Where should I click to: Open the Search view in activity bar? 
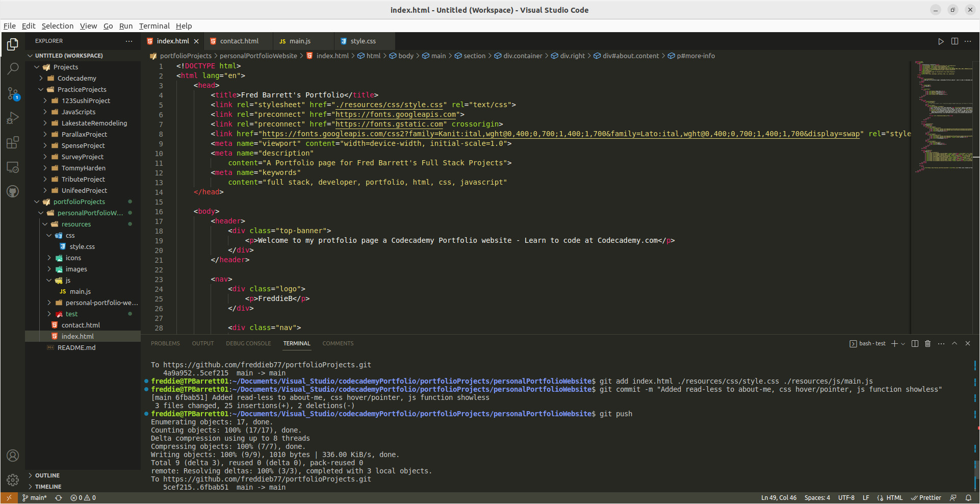point(13,68)
